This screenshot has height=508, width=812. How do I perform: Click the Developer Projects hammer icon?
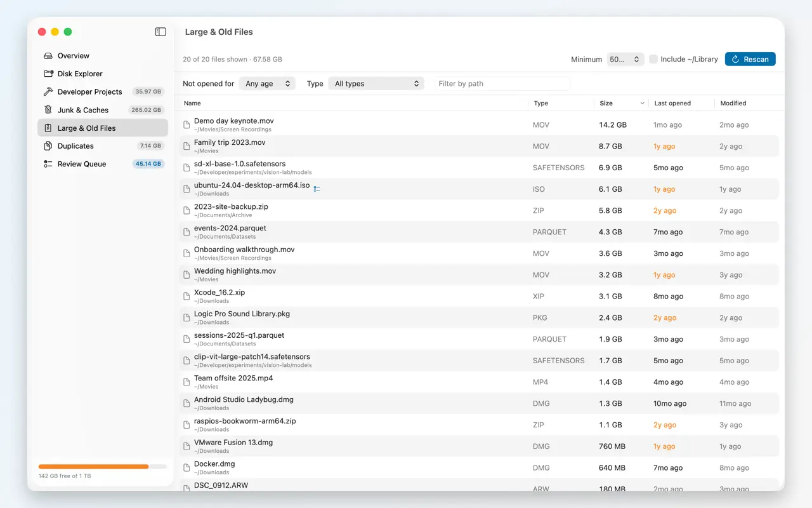click(48, 91)
